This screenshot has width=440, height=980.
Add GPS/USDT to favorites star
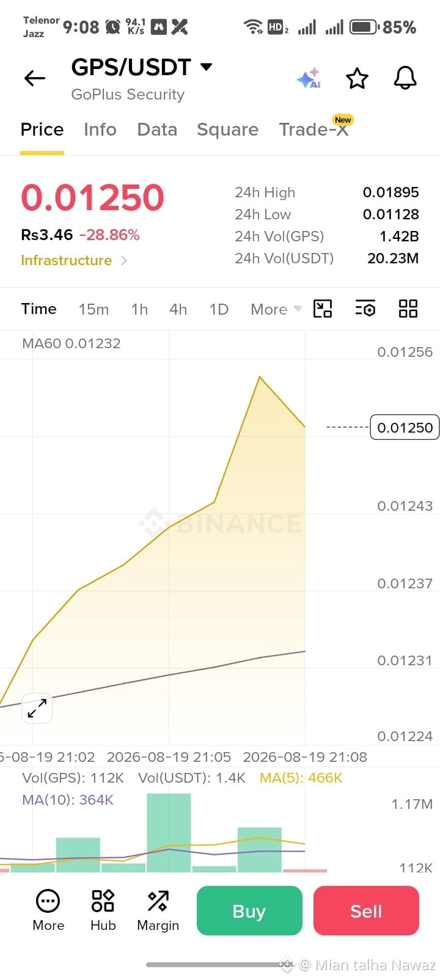[x=357, y=78]
